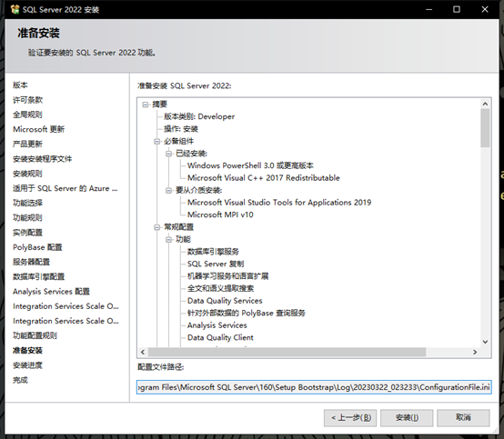Click the configuration file path field
This screenshot has width=504, height=439.
pyautogui.click(x=314, y=387)
